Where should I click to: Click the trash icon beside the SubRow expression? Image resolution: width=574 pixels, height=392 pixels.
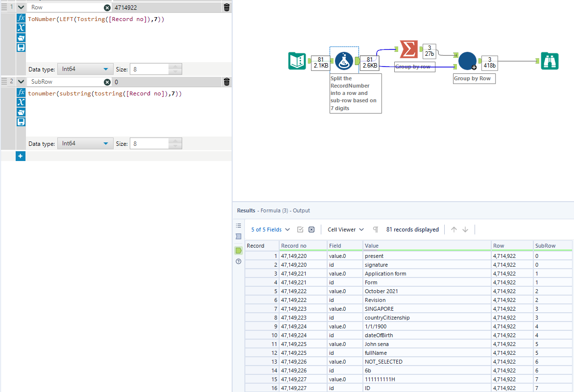click(226, 82)
